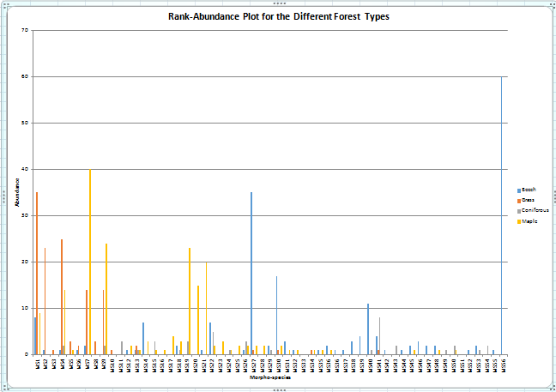This screenshot has height=392, width=556.
Task: Click the vertical axis value 70
Action: [25, 31]
